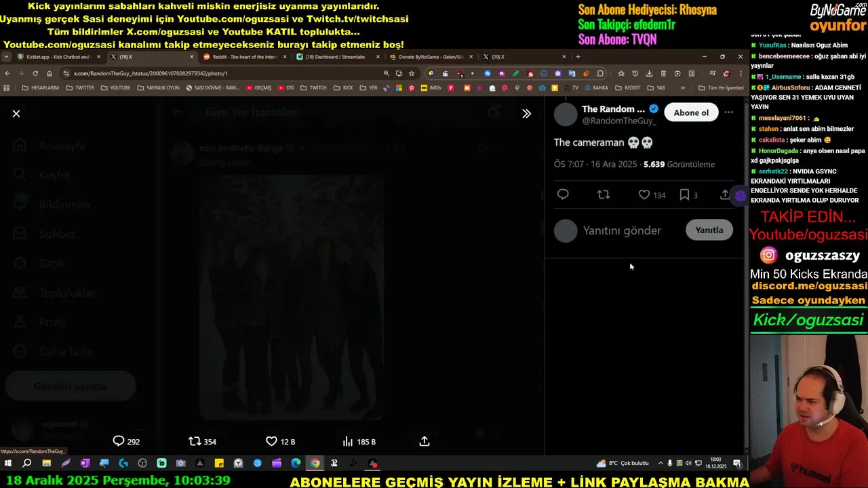Open the YAYINLIK OYUN bookmarks folder
Image resolution: width=868 pixels, height=488 pixels.
[158, 87]
